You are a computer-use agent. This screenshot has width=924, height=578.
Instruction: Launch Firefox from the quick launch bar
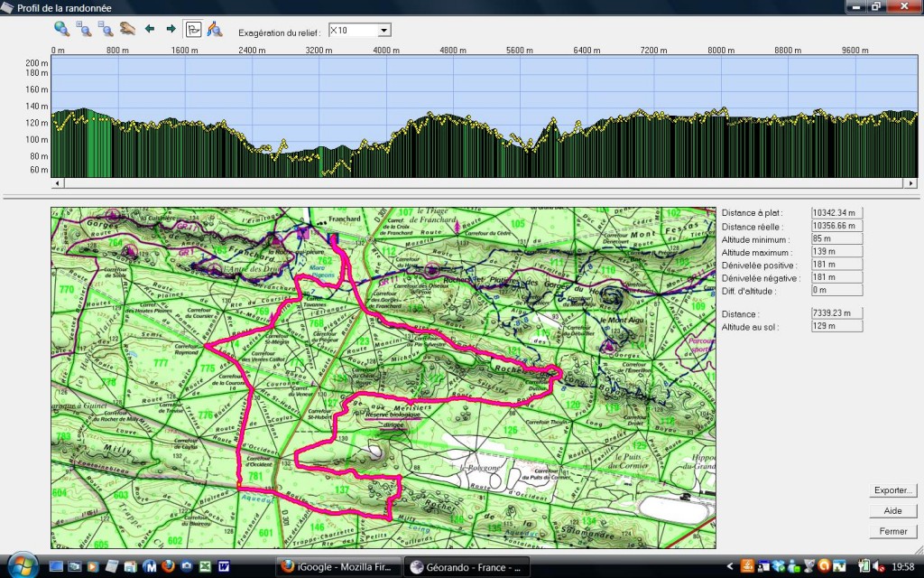(167, 567)
